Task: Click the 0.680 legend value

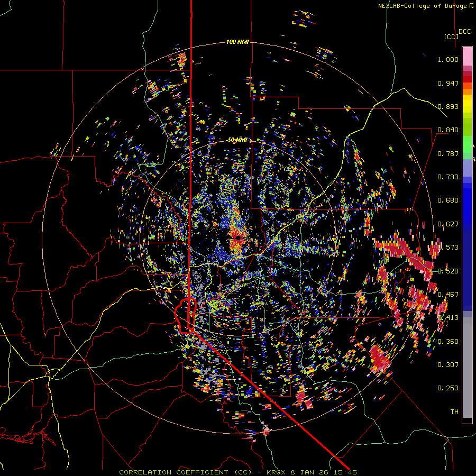Action: [448, 200]
